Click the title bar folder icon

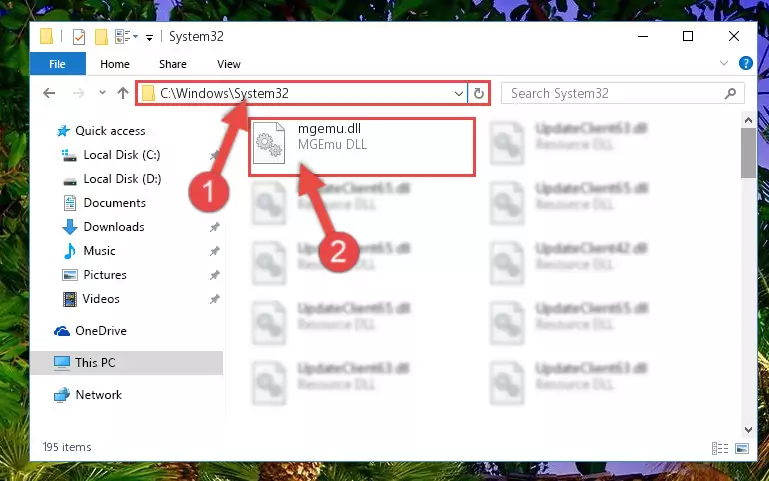pyautogui.click(x=47, y=36)
